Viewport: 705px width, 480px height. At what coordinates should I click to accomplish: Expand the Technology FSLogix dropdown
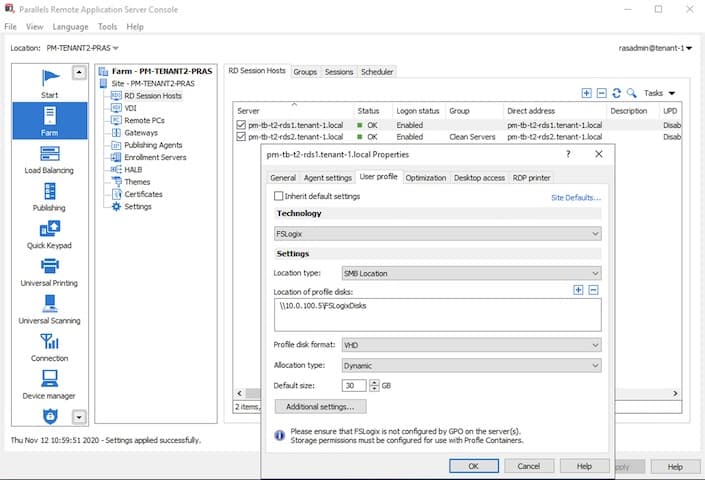click(437, 233)
